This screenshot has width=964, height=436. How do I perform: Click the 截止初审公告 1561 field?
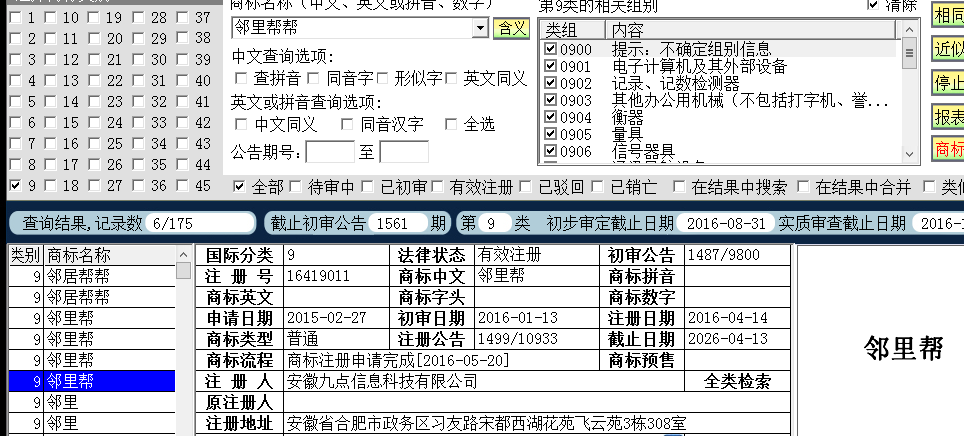coord(397,224)
